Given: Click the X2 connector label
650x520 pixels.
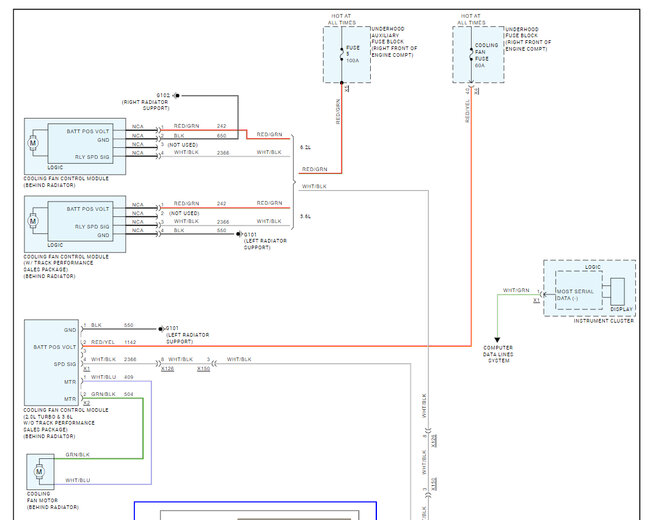Looking at the screenshot, I should [87, 403].
